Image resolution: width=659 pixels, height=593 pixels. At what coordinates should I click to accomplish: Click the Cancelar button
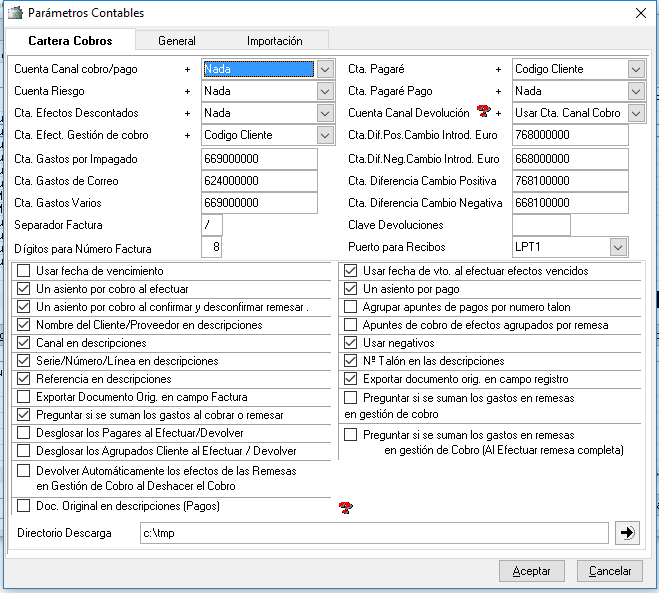point(610,571)
